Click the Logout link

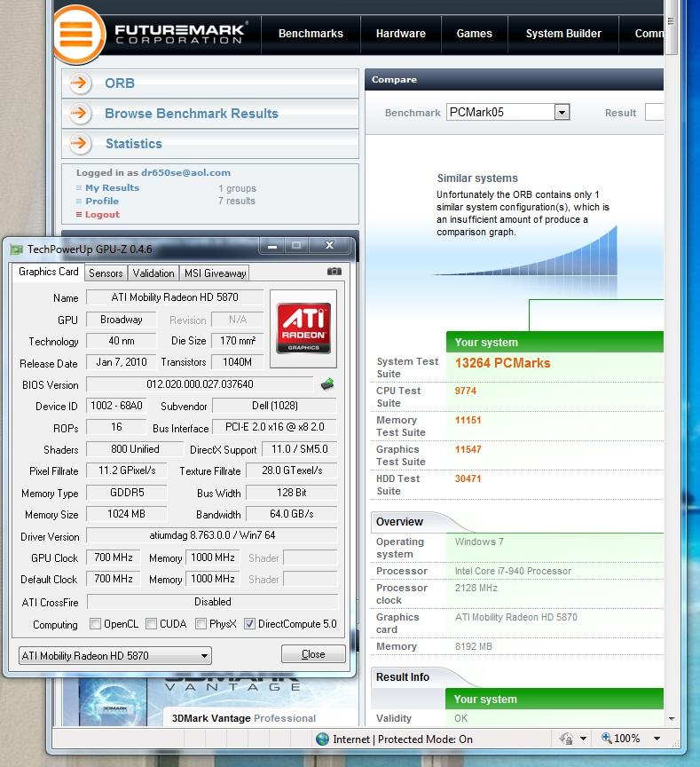coord(102,214)
